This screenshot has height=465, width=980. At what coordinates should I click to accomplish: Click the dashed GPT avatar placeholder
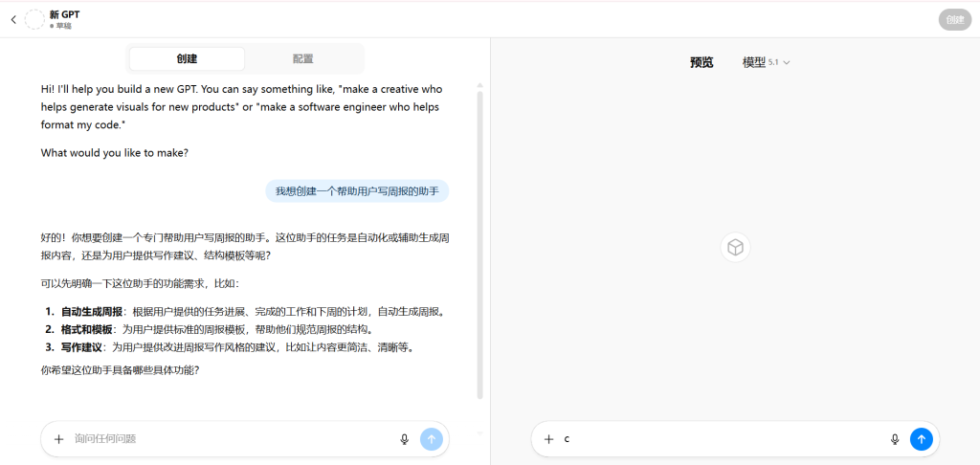click(34, 19)
